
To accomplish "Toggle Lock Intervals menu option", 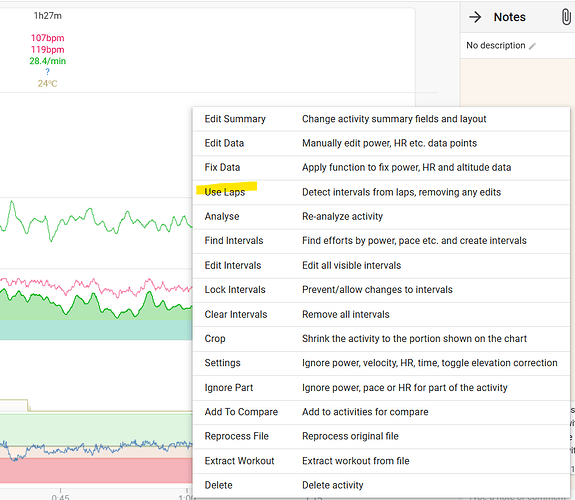I will click(x=381, y=290).
